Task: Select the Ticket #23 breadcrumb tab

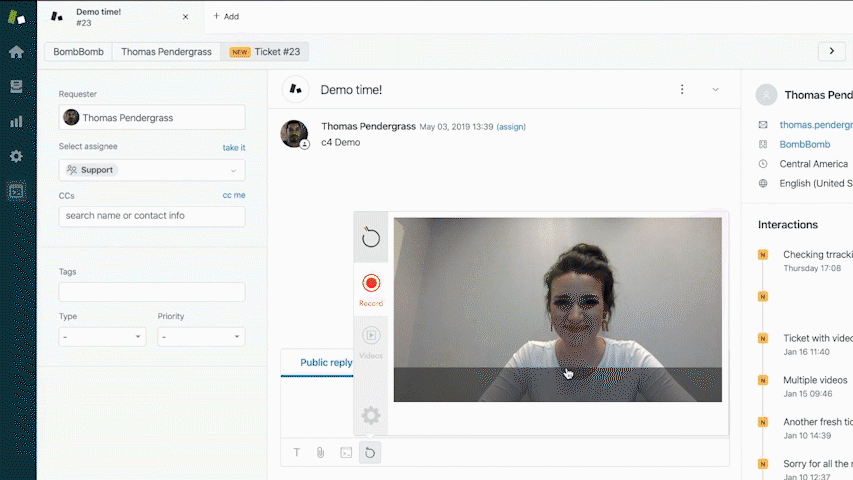Action: (x=265, y=52)
